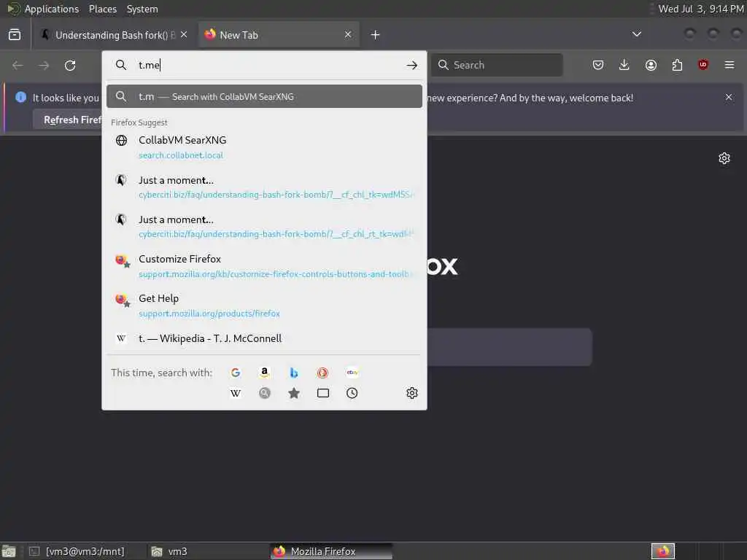Image resolution: width=747 pixels, height=560 pixels.
Task: Search open tabs via the tab icon
Action: [323, 393]
